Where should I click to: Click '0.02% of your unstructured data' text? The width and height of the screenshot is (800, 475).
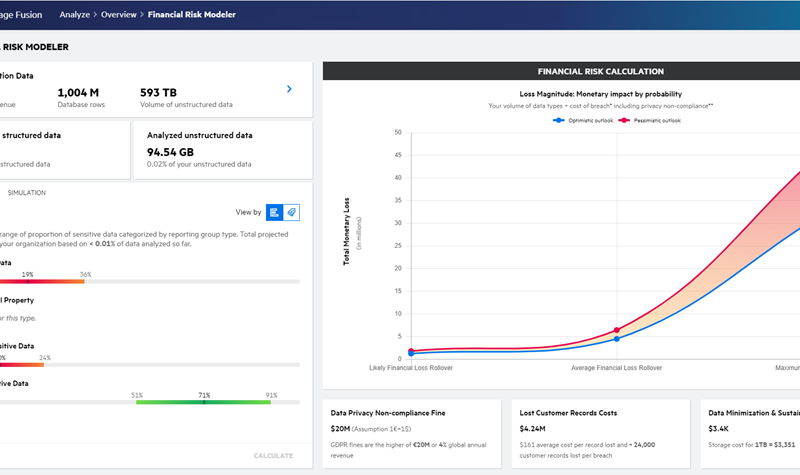pyautogui.click(x=199, y=164)
